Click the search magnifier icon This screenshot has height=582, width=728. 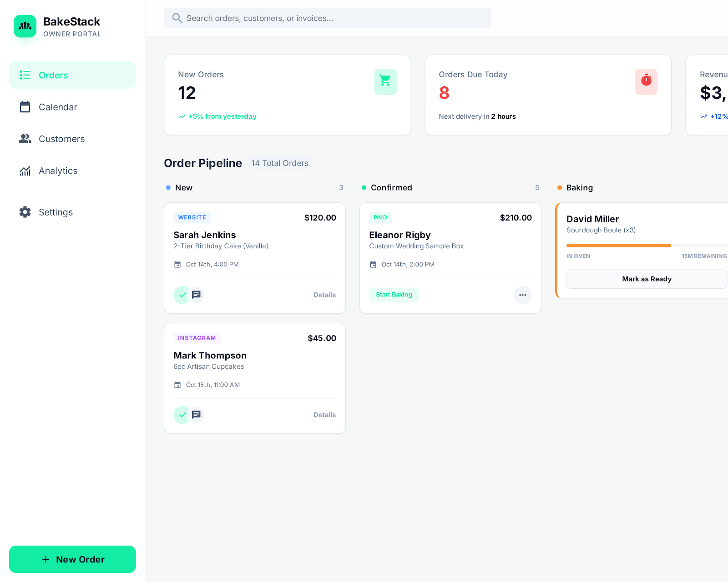pyautogui.click(x=177, y=18)
